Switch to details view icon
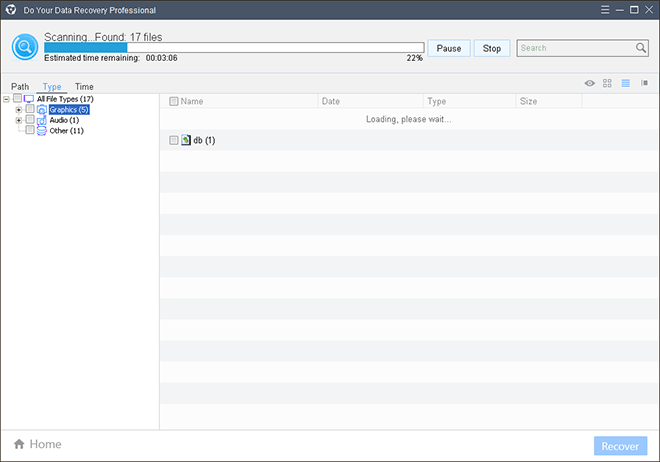 (x=644, y=83)
